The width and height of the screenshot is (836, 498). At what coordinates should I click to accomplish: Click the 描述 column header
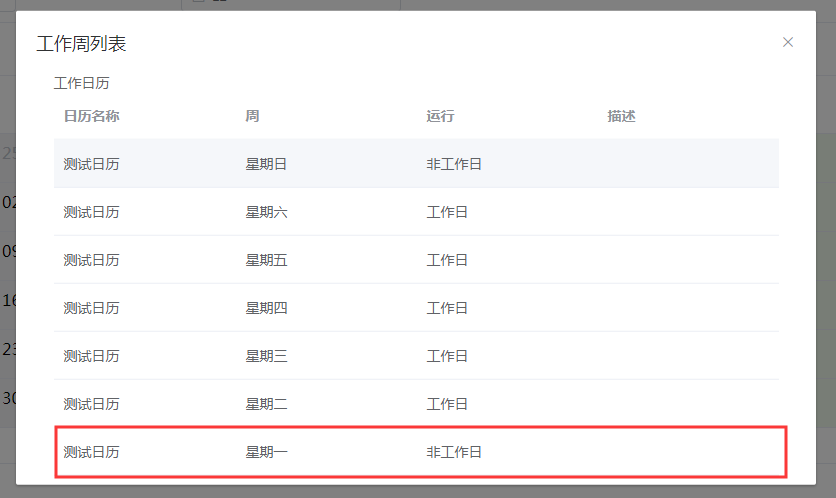click(622, 116)
